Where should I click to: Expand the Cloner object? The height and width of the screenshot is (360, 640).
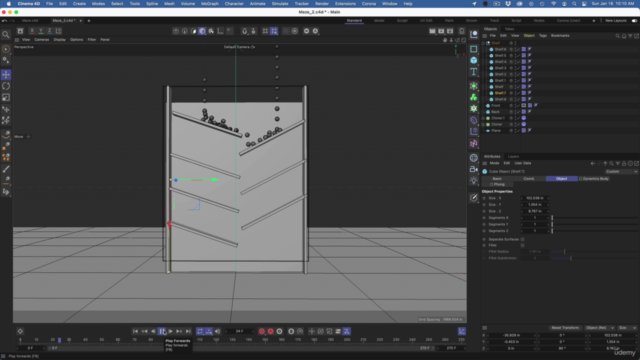pyautogui.click(x=483, y=124)
